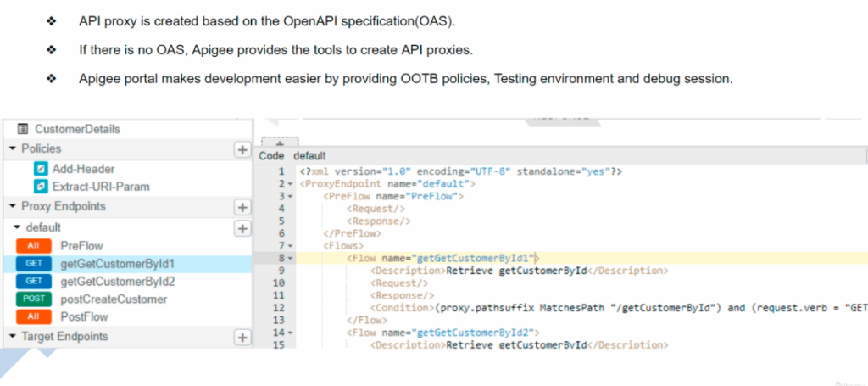Open the getGetCustomerById1 flow
The image size is (868, 386).
pos(118,264)
